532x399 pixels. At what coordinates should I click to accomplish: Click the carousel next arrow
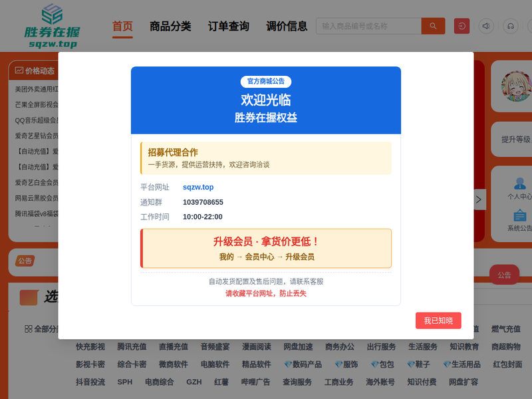point(479,199)
